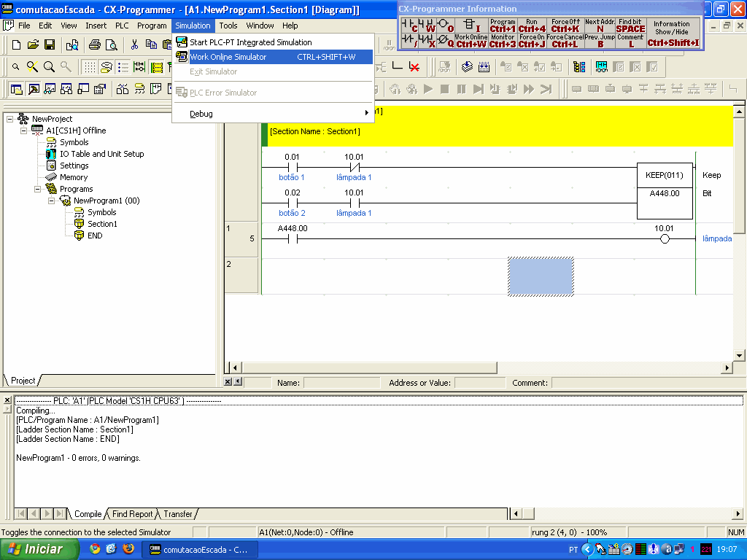Create a new project with New icon

coord(16,44)
